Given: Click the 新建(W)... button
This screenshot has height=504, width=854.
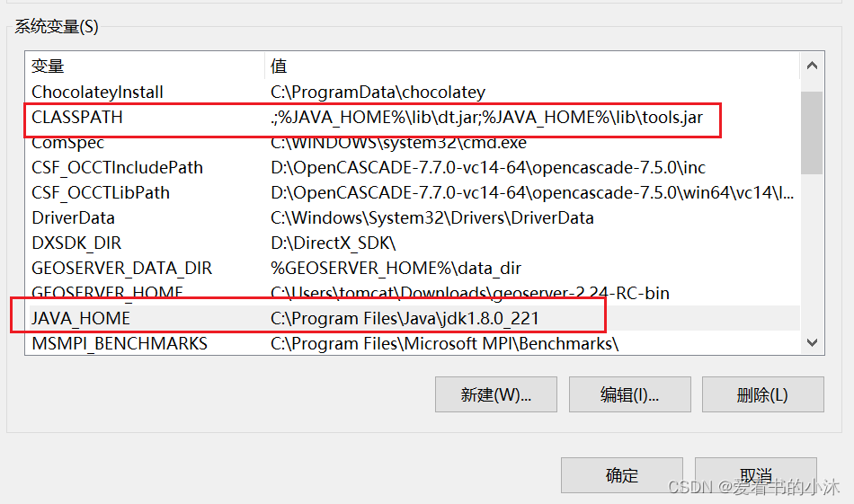Looking at the screenshot, I should pyautogui.click(x=495, y=394).
